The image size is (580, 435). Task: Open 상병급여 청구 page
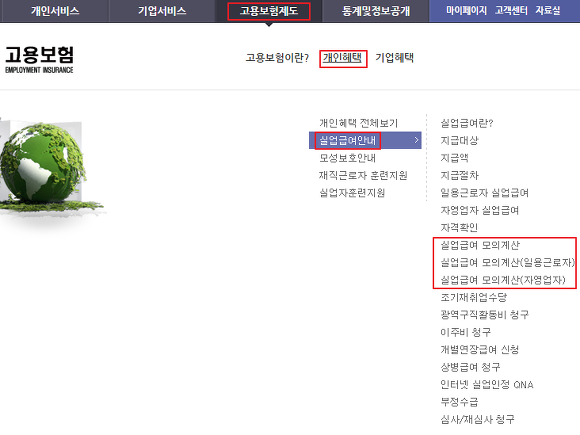click(x=470, y=367)
